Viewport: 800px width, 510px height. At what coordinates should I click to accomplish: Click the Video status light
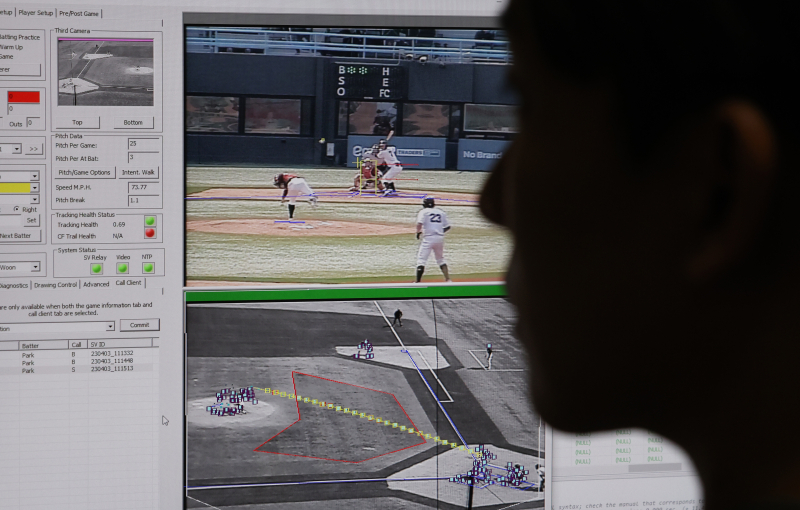[x=122, y=268]
